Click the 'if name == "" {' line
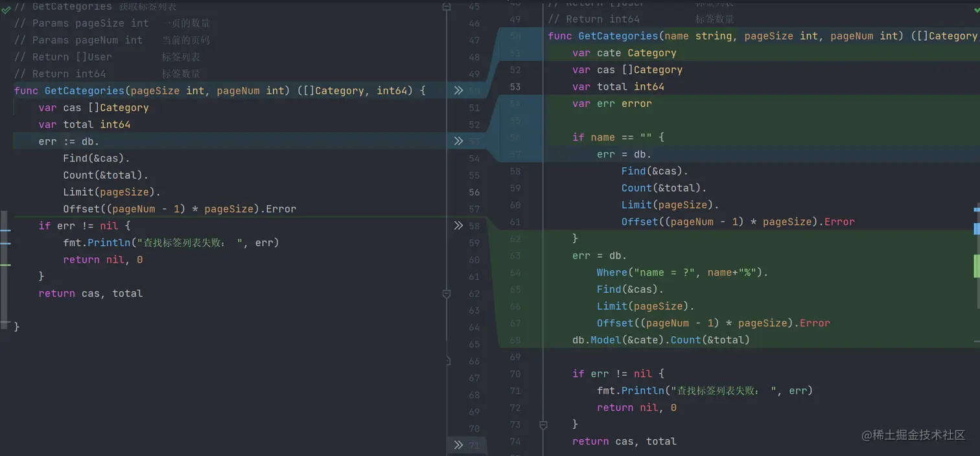The height and width of the screenshot is (456, 980). tap(618, 137)
